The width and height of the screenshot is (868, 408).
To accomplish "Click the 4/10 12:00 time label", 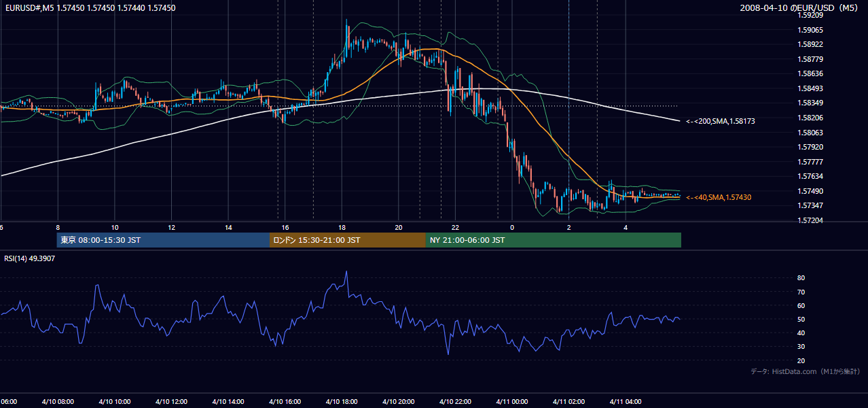I will tap(171, 401).
